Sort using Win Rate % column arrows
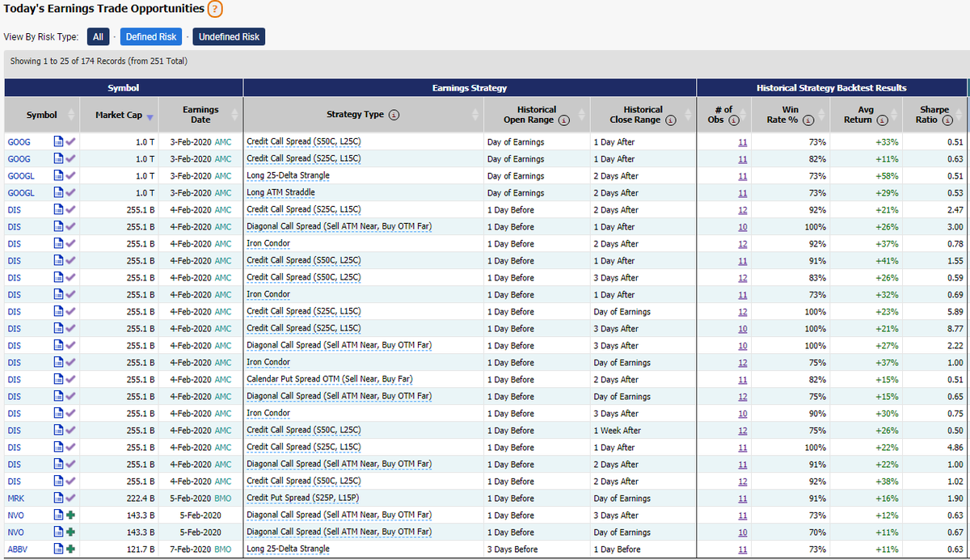The image size is (970, 560). (824, 115)
